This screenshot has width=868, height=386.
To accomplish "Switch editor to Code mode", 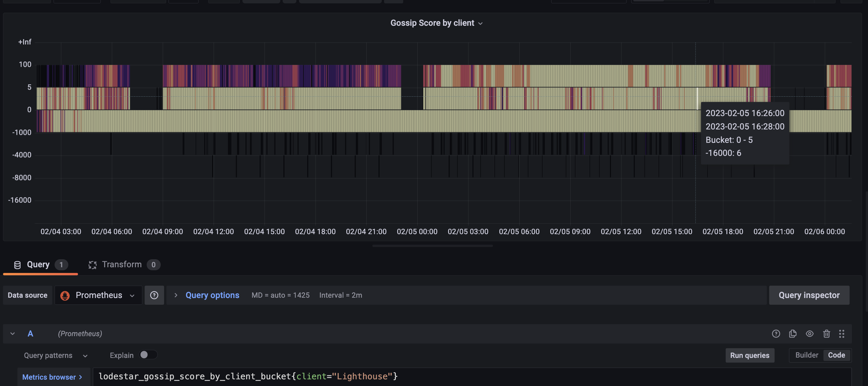I will click(x=836, y=355).
